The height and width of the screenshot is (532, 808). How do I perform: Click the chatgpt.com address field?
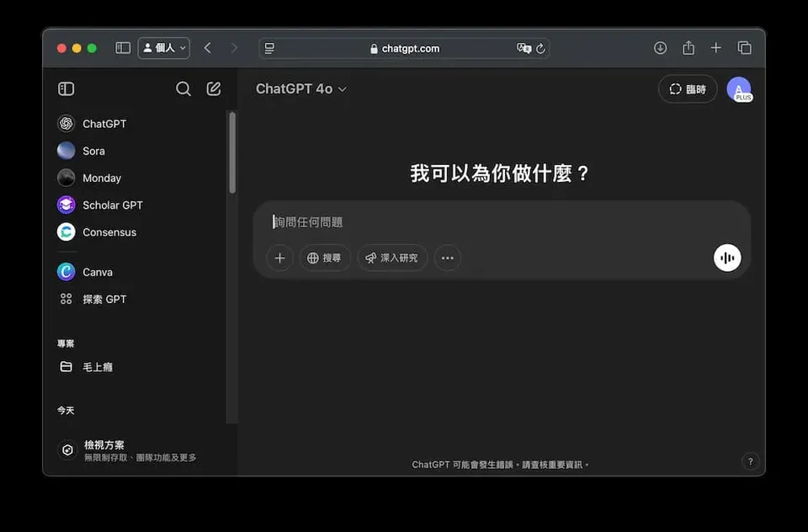point(405,49)
